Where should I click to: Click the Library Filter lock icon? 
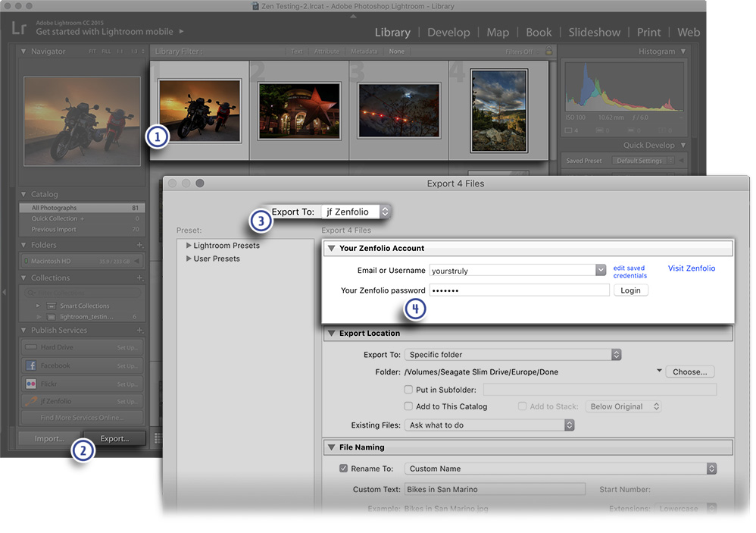548,51
